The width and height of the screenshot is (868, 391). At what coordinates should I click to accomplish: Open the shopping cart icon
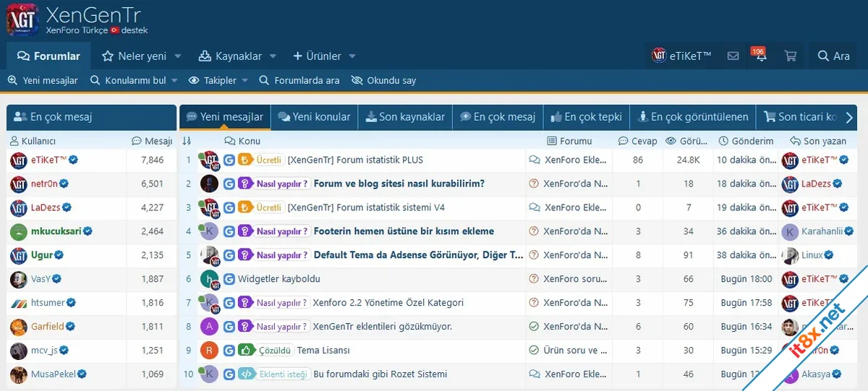point(790,56)
